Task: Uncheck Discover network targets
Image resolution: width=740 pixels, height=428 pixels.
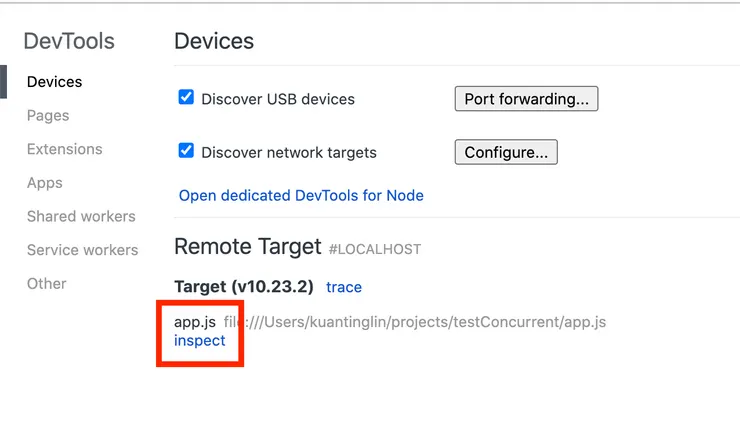Action: (x=186, y=151)
